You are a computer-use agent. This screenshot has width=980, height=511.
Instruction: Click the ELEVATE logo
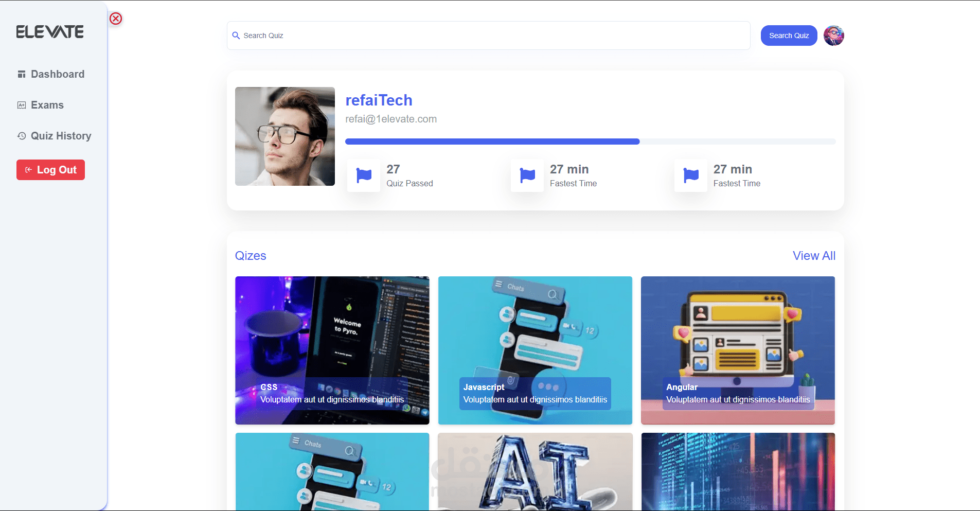click(x=50, y=32)
